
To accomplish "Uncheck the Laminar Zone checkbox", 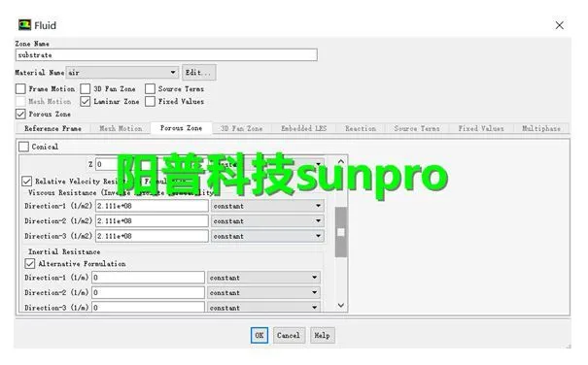I will 86,101.
